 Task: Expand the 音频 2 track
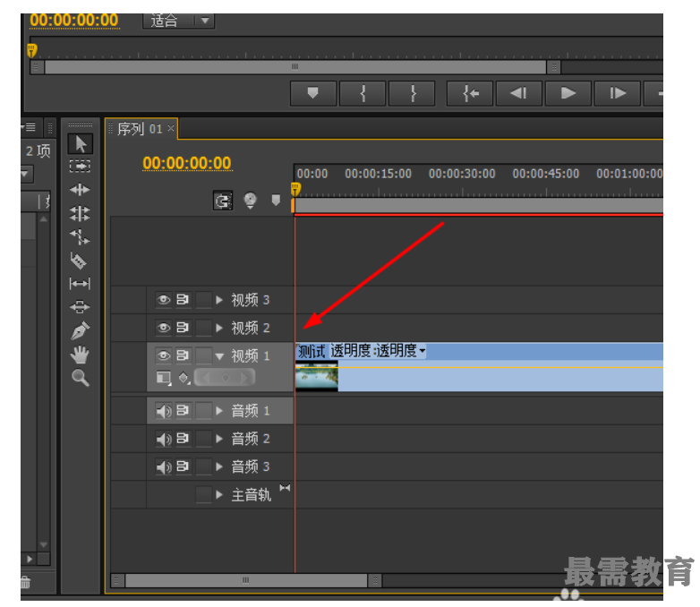pyautogui.click(x=219, y=439)
